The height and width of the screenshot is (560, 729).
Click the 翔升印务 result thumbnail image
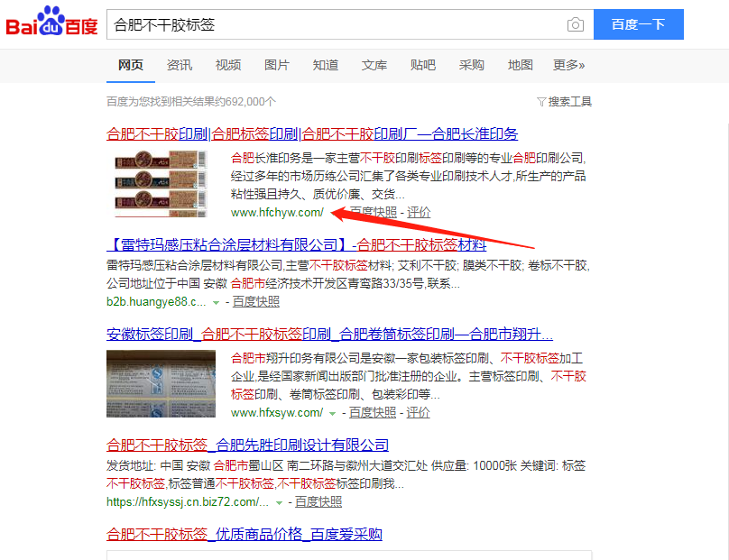tap(161, 383)
